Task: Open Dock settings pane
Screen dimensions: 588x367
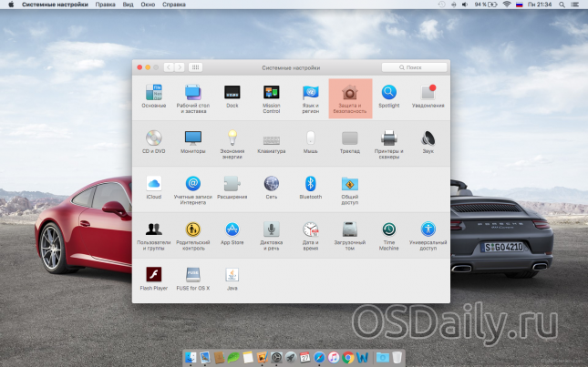Action: tap(232, 96)
